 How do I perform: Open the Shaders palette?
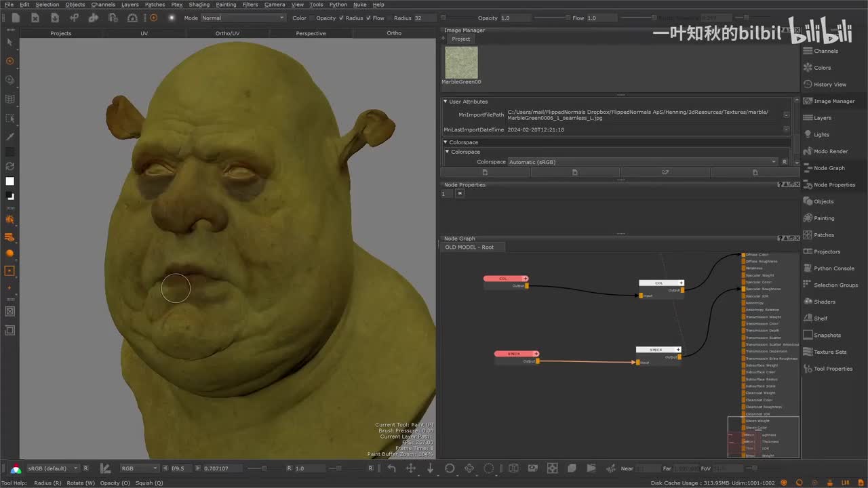pyautogui.click(x=824, y=302)
